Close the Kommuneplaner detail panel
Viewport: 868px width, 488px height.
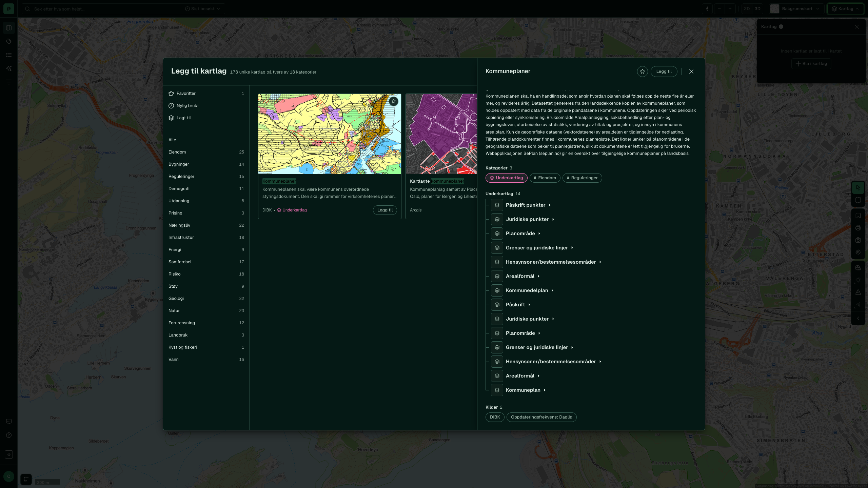point(691,72)
